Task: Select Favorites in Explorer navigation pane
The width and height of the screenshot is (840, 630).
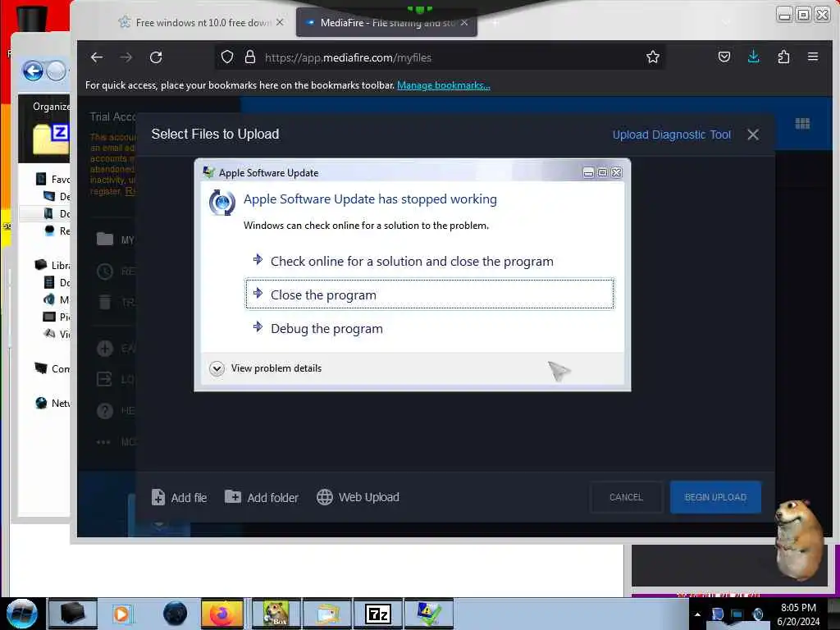Action: pos(52,179)
